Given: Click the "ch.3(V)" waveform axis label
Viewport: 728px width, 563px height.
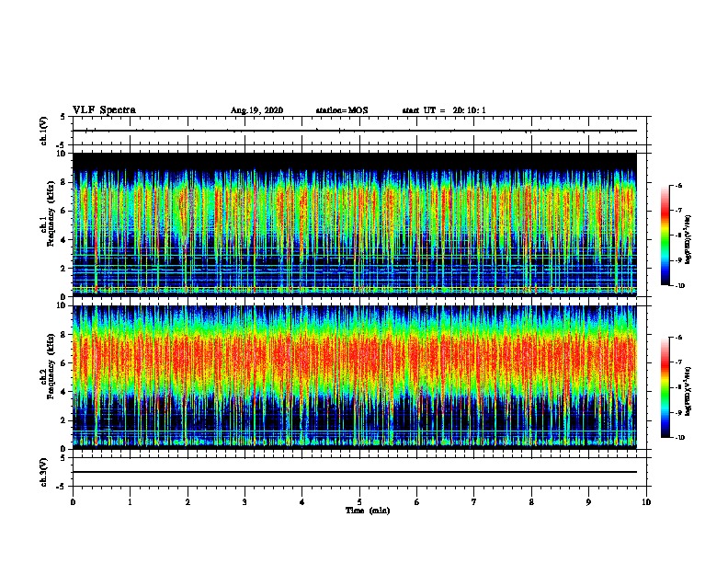Looking at the screenshot, I should 43,472.
